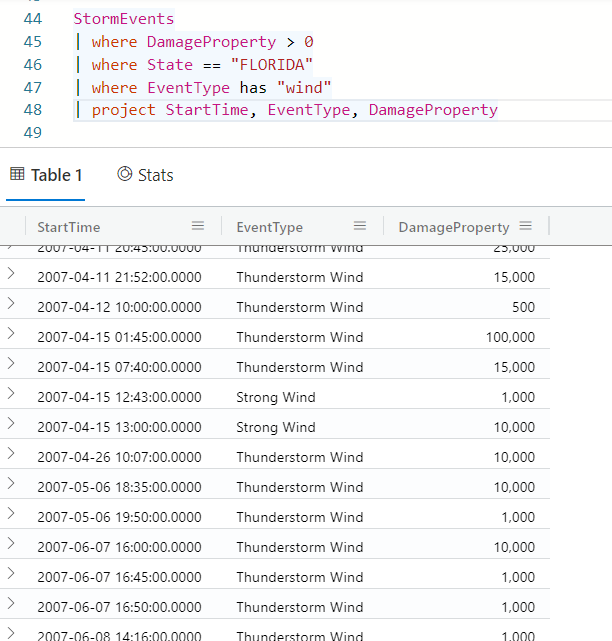Expand the 2007-06-07 16:50:00 row
This screenshot has width=612, height=641.
click(x=11, y=603)
